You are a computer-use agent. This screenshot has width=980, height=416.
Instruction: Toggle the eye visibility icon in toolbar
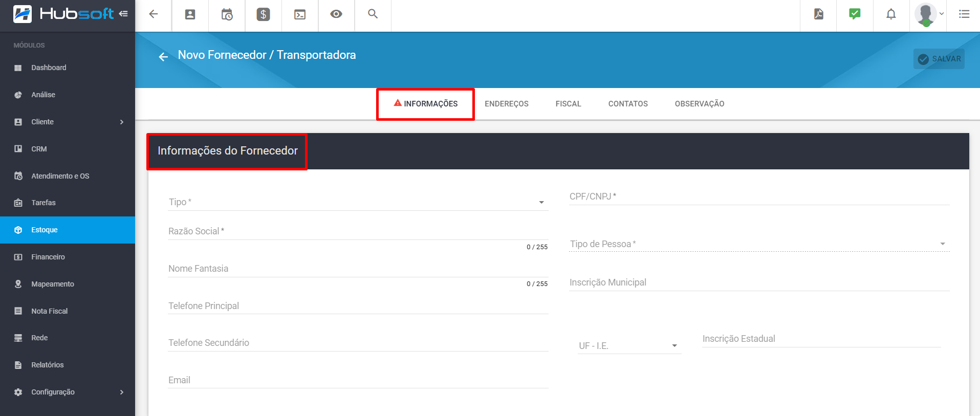pos(336,14)
